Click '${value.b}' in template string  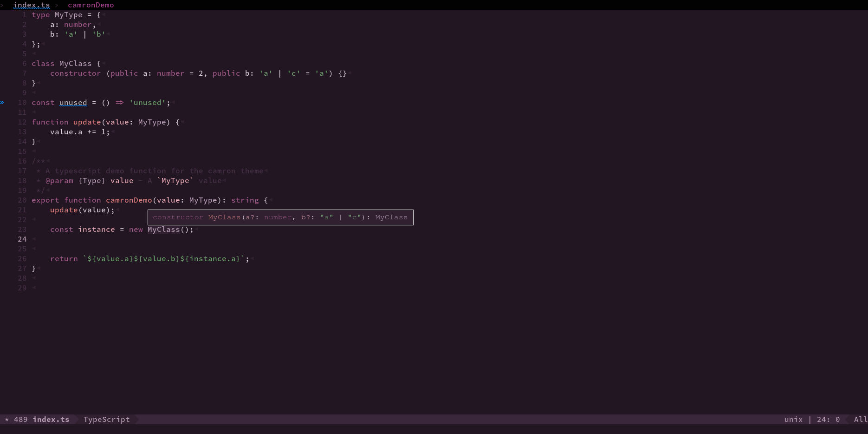(156, 259)
